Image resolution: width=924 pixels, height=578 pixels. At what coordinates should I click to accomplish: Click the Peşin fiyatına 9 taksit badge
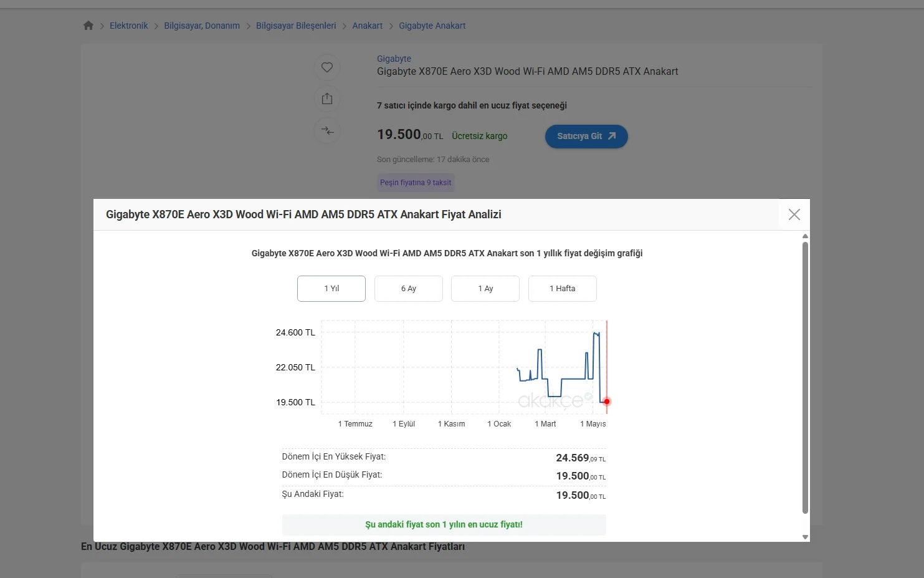pos(416,183)
